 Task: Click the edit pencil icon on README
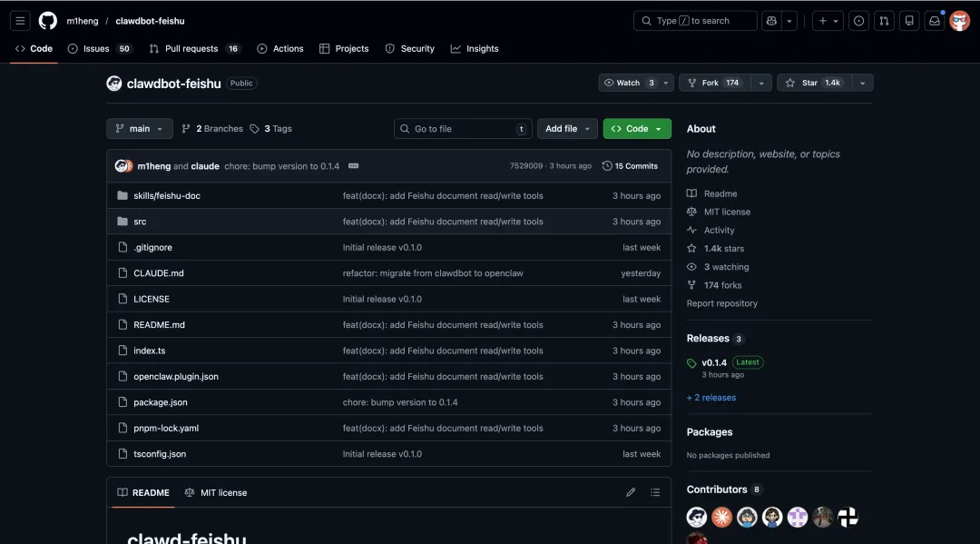[x=631, y=491]
